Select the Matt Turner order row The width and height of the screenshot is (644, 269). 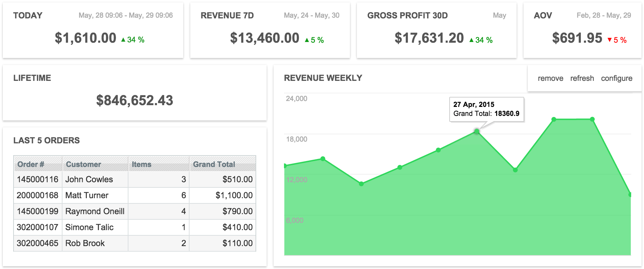click(x=135, y=195)
